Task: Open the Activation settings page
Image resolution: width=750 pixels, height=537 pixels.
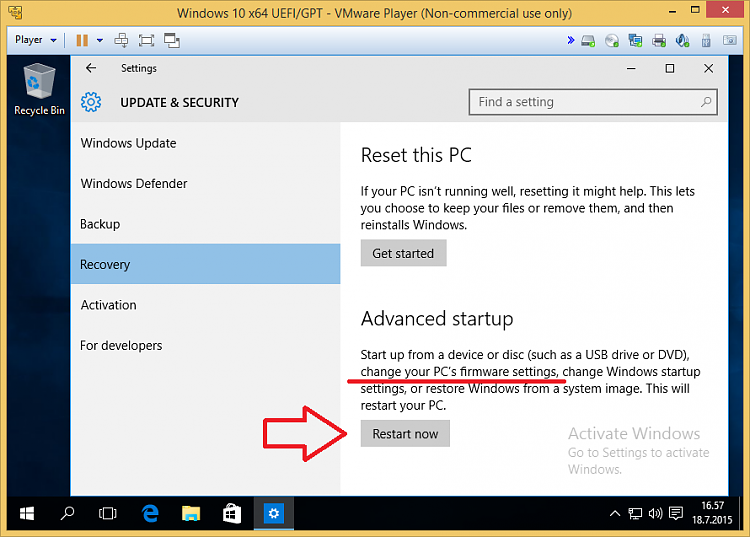Action: click(x=205, y=305)
